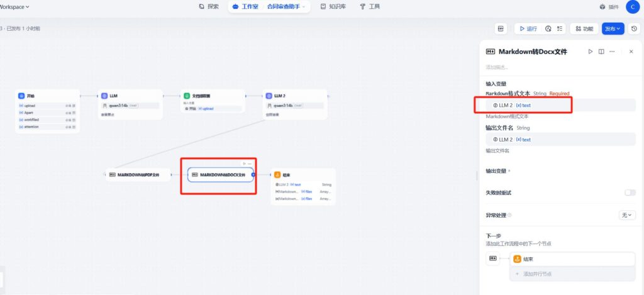The width and height of the screenshot is (644, 295).
Task: Click the 添加描述 description field
Action: tap(497, 67)
